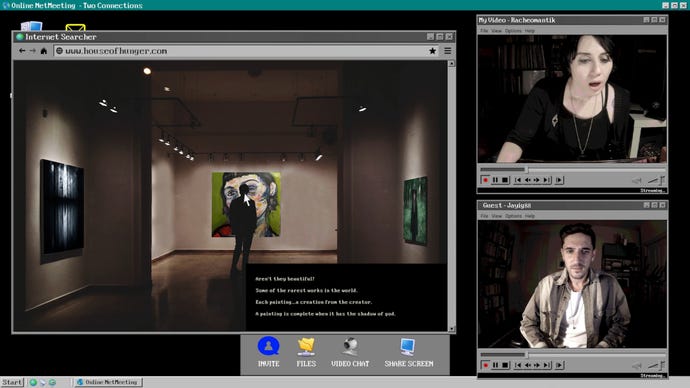Bookmark page with the star icon

click(x=433, y=51)
